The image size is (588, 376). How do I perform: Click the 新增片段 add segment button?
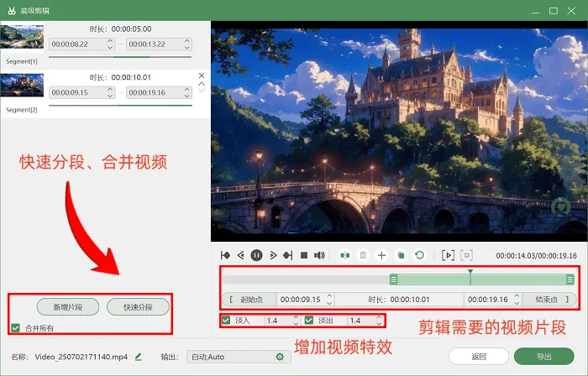click(68, 307)
